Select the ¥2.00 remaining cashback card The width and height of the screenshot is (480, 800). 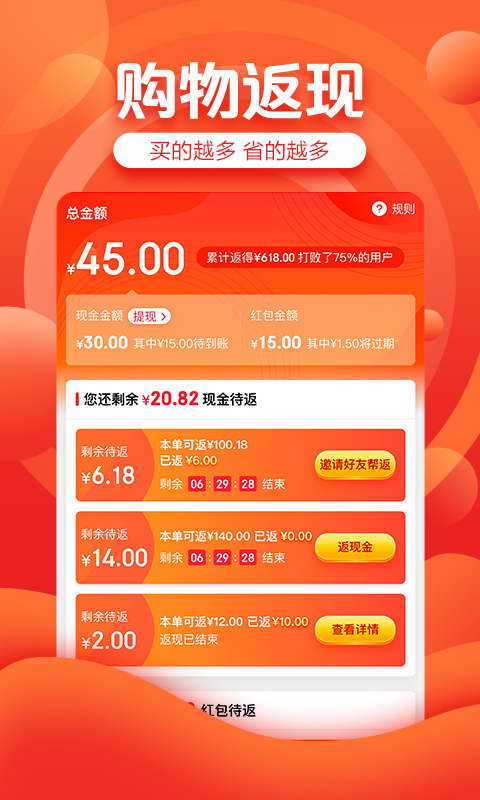(x=240, y=630)
